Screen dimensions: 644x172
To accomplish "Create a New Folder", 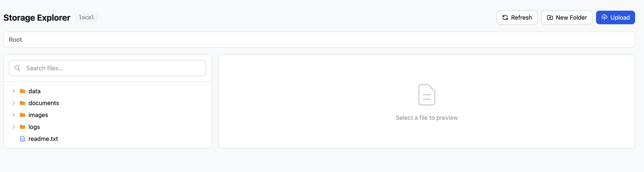I will tap(566, 17).
